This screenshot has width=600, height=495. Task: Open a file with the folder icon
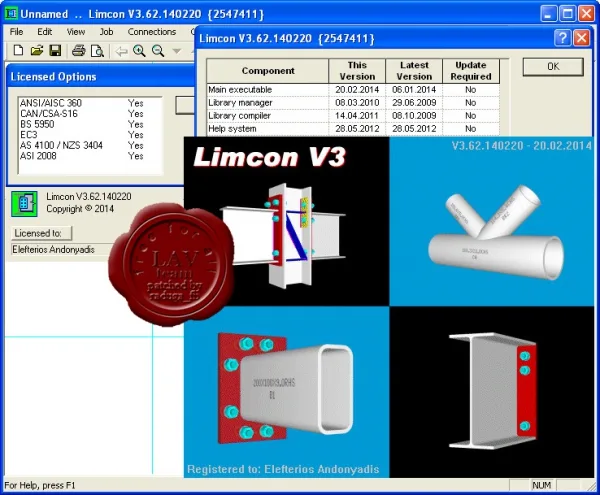click(x=37, y=50)
